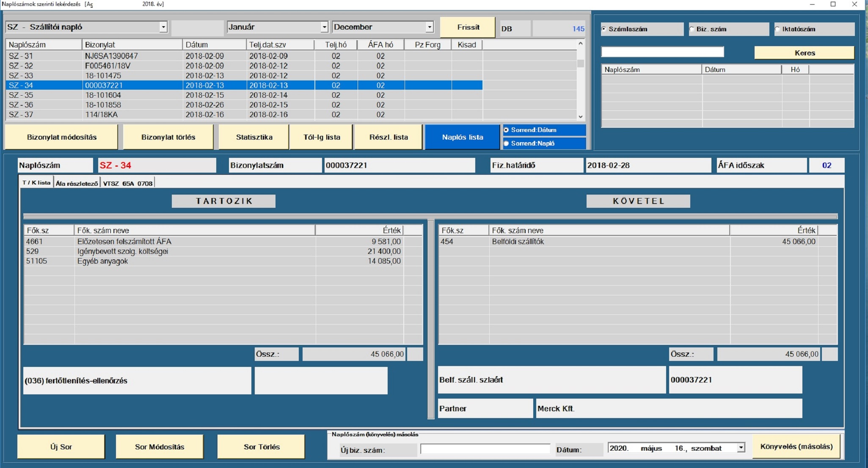Open the Naplós lista report
Screen dimensions: 868x468
(x=463, y=137)
